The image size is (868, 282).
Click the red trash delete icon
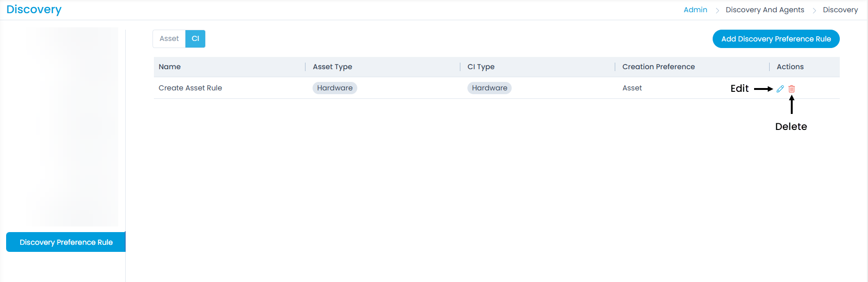coord(792,89)
